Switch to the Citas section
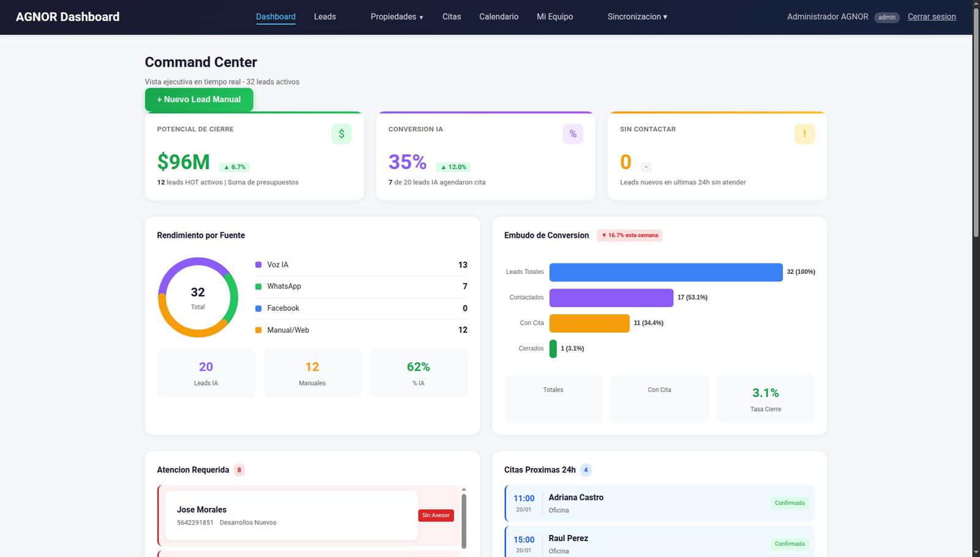 (451, 17)
